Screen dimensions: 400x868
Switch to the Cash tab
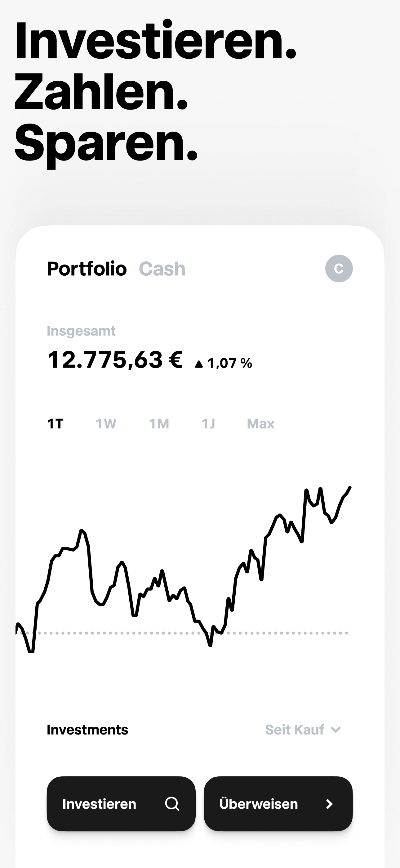(162, 269)
